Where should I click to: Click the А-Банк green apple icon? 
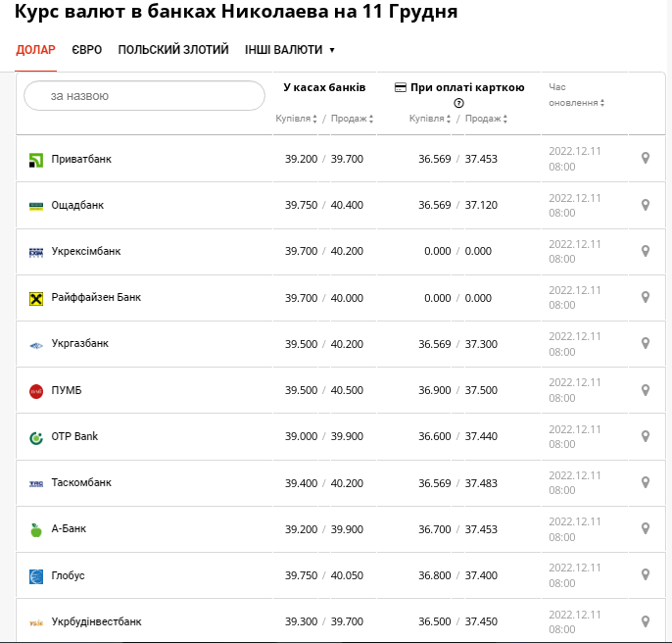[36, 530]
